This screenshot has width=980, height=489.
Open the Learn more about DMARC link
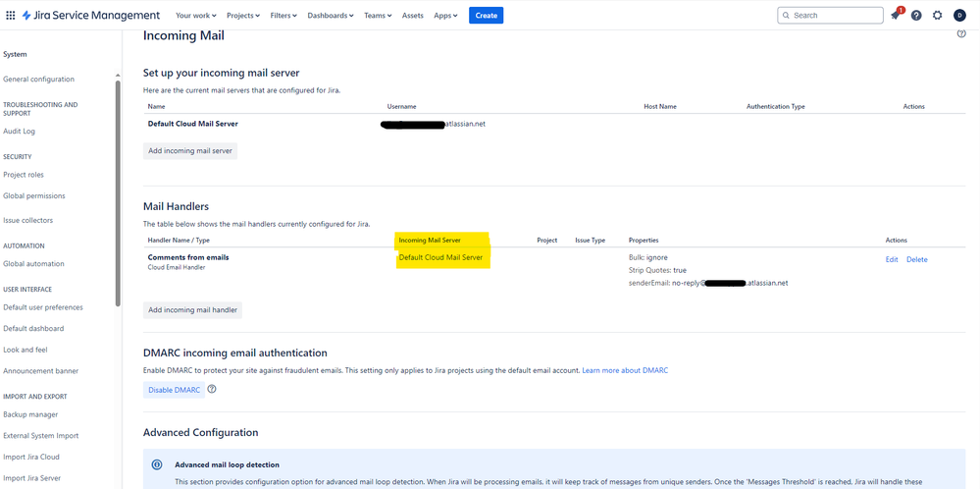coord(625,371)
